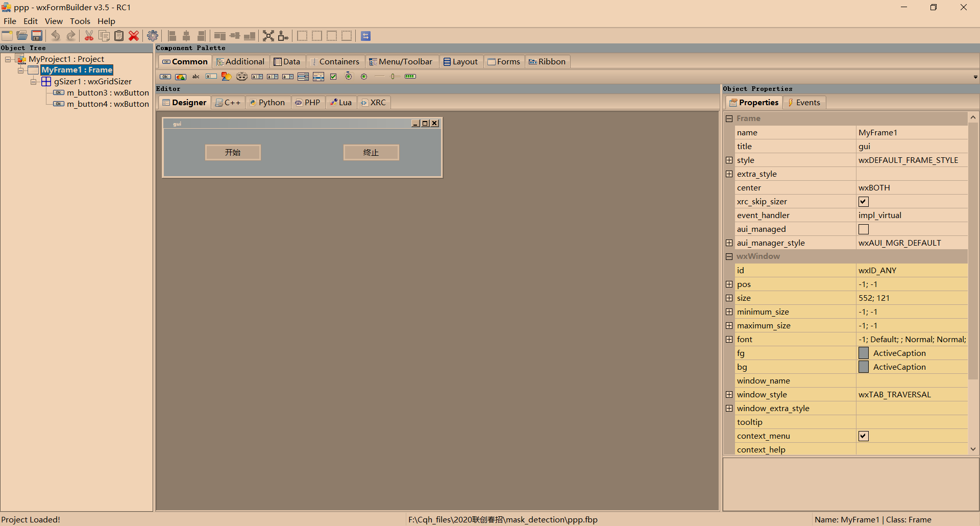Click the properties panel scroll-down arrow
This screenshot has width=980, height=526.
pyautogui.click(x=973, y=449)
